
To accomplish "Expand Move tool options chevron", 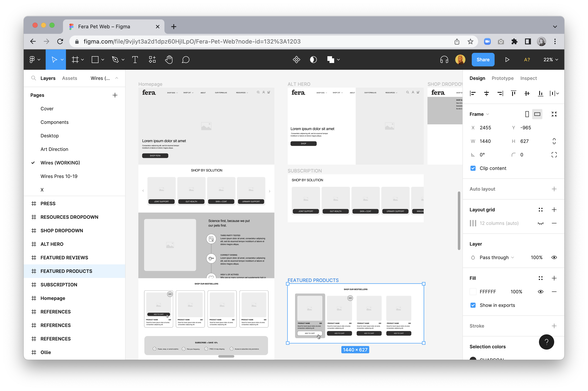I will click(62, 60).
